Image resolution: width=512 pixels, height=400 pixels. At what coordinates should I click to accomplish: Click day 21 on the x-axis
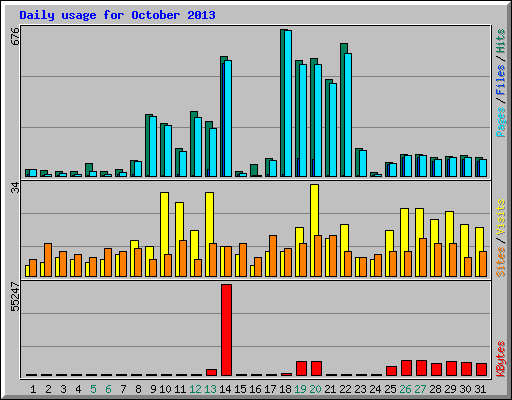[330, 389]
